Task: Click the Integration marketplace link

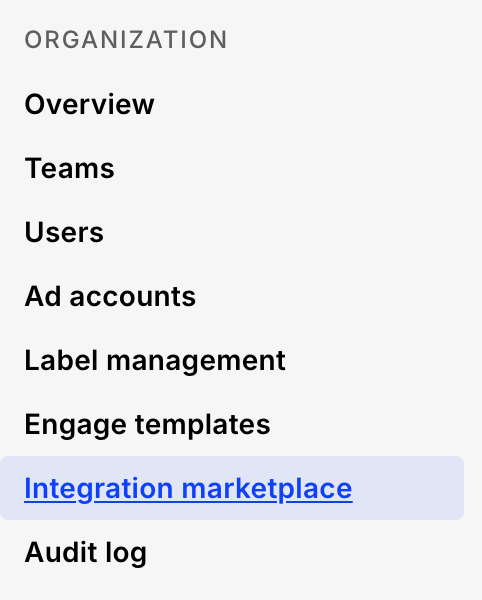Action: point(188,489)
